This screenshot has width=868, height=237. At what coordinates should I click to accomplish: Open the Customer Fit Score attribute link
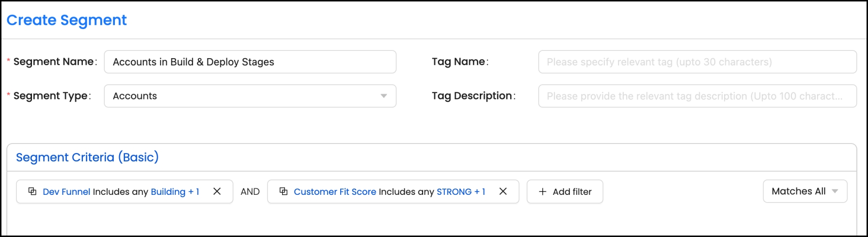pyautogui.click(x=335, y=192)
